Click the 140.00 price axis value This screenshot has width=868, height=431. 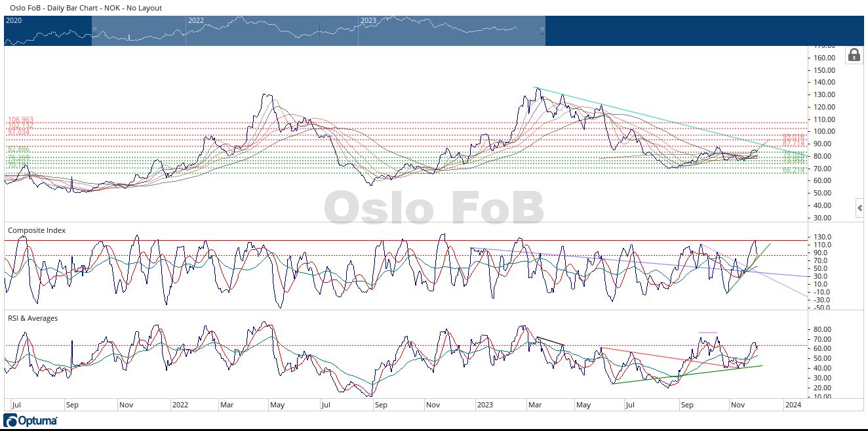coord(824,82)
